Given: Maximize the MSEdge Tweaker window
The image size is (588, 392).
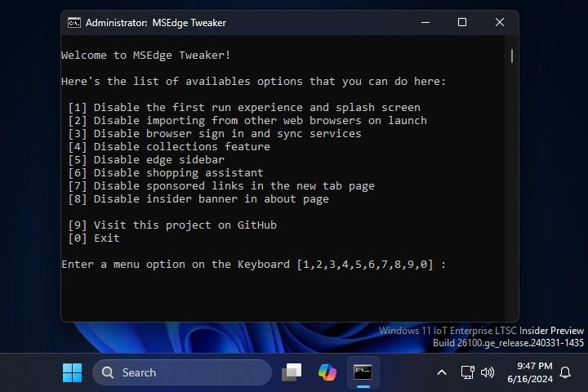Looking at the screenshot, I should (x=462, y=23).
